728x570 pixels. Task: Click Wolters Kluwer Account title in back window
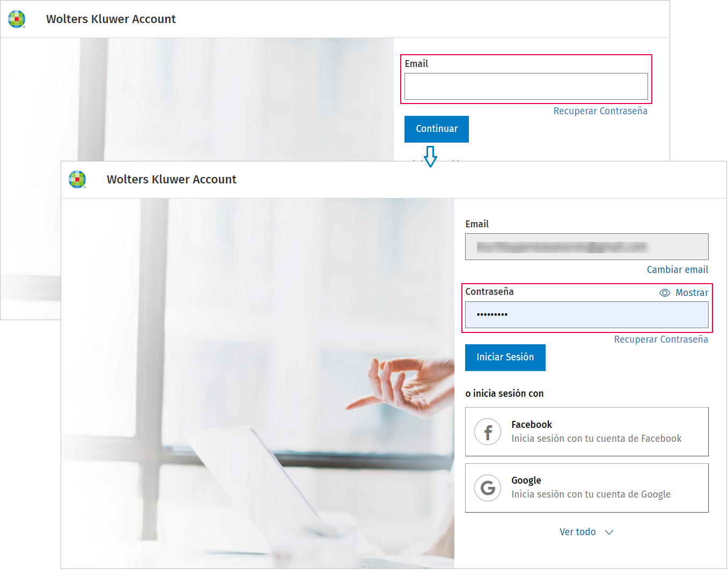tap(111, 19)
